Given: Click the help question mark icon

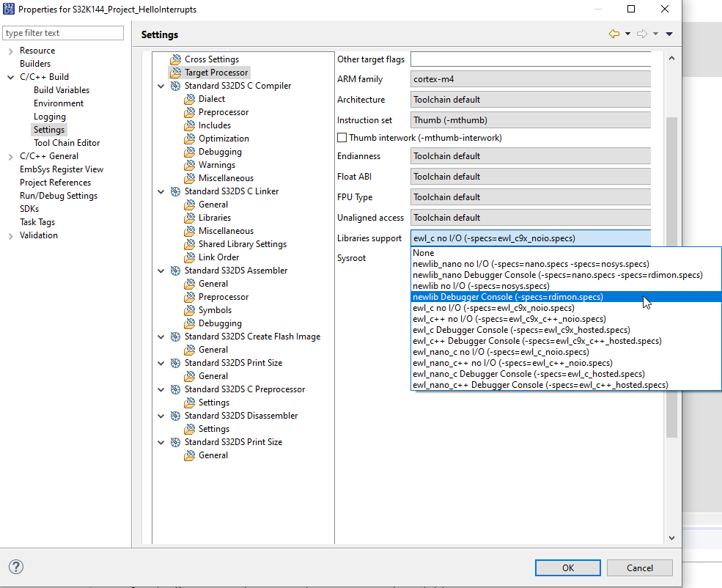Looking at the screenshot, I should [16, 567].
